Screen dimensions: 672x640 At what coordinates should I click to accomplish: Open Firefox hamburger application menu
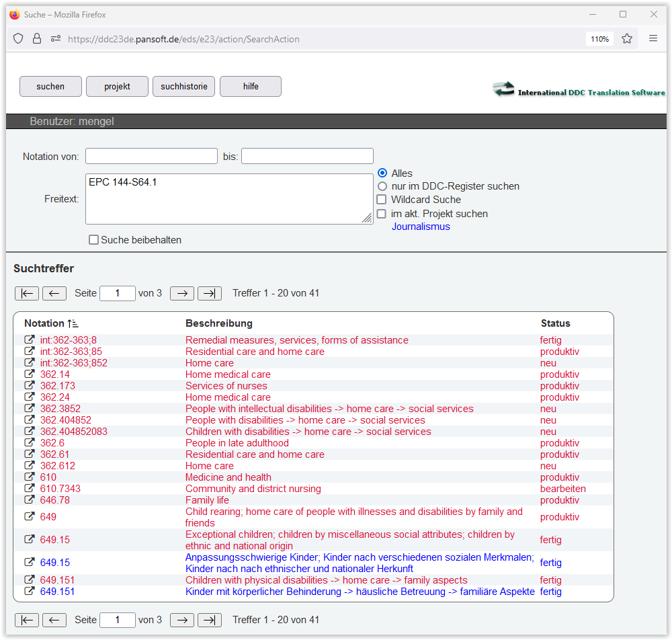[x=653, y=39]
